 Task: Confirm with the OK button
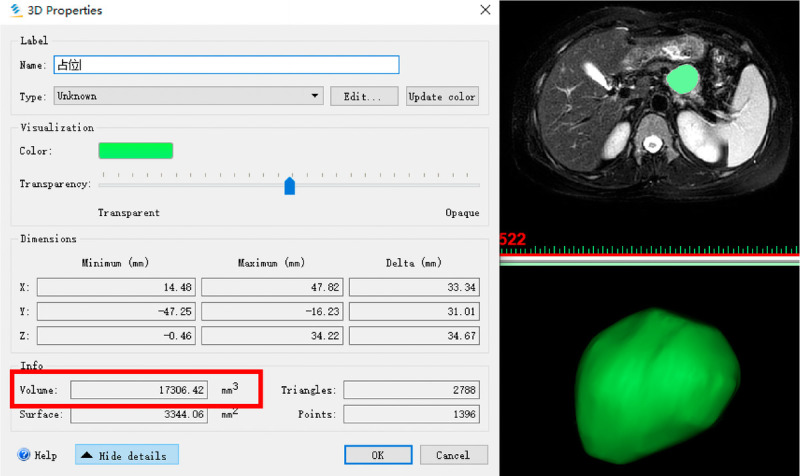tap(377, 455)
